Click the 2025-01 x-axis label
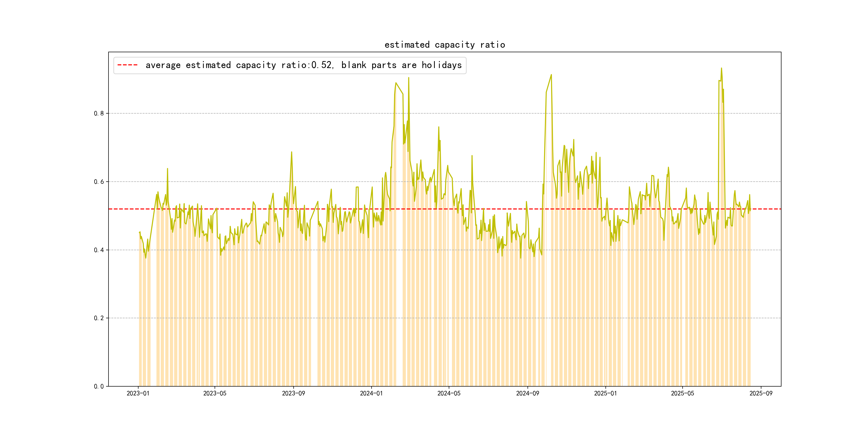 tap(605, 393)
